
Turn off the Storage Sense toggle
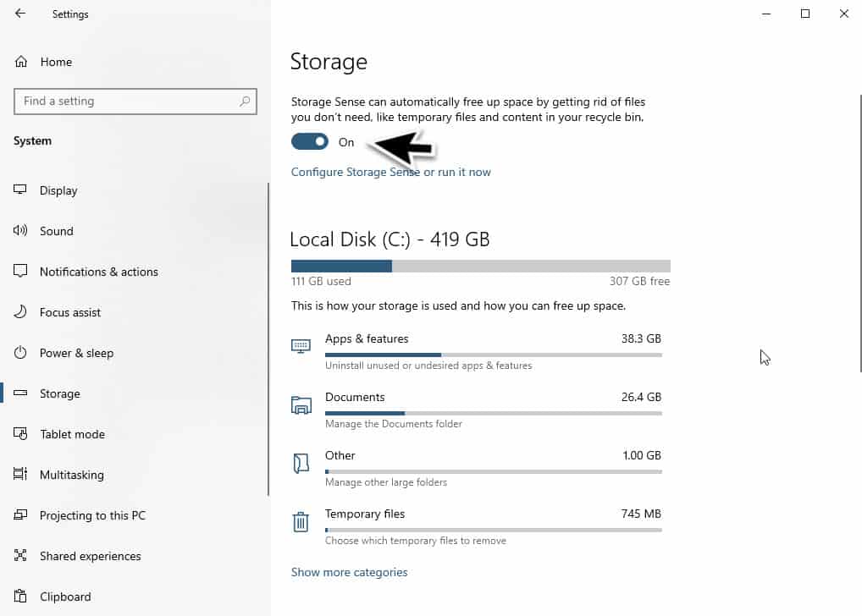point(309,141)
